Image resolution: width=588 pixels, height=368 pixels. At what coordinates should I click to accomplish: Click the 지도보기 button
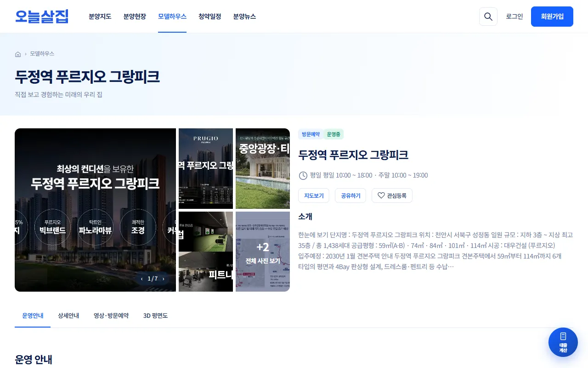(314, 195)
